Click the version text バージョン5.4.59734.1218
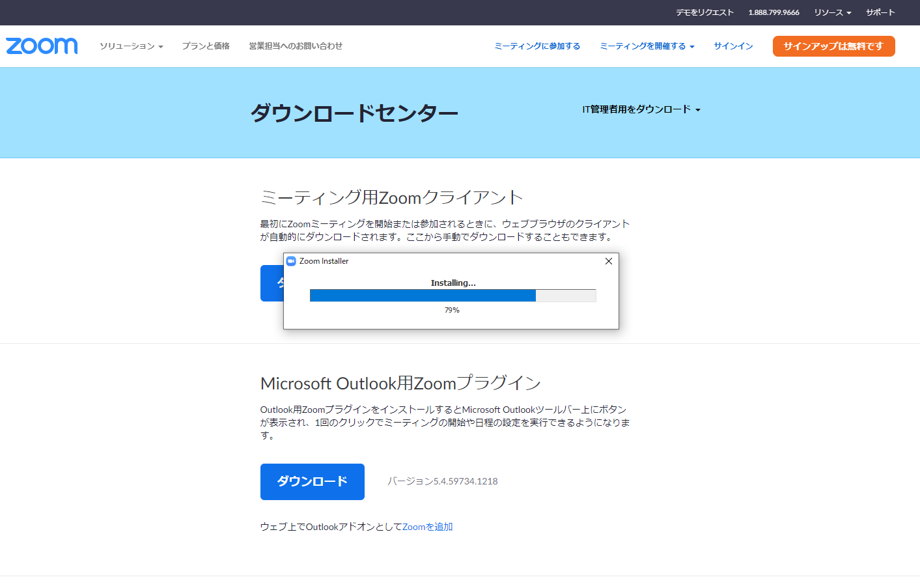Image resolution: width=920 pixels, height=588 pixels. point(443,481)
